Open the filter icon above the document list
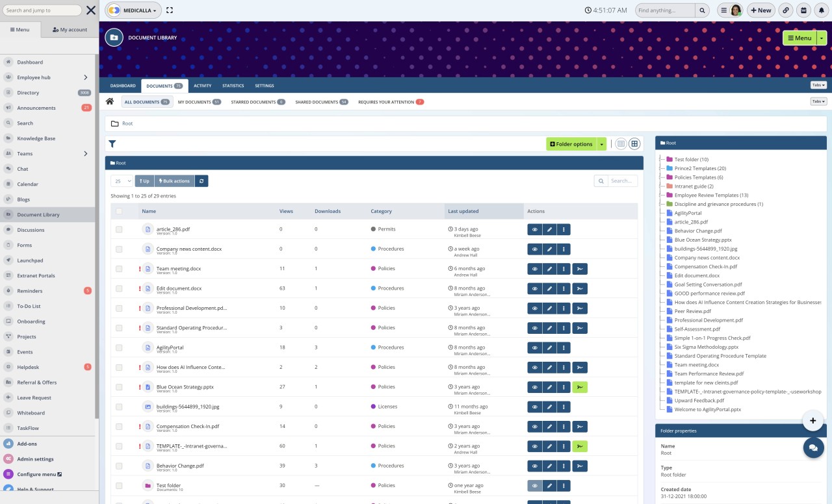 [112, 144]
